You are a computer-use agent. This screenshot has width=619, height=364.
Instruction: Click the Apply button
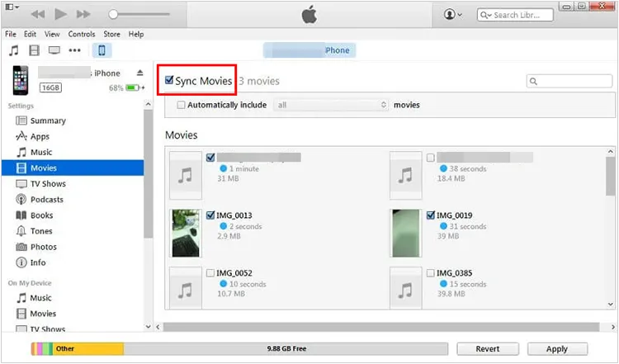(x=557, y=349)
